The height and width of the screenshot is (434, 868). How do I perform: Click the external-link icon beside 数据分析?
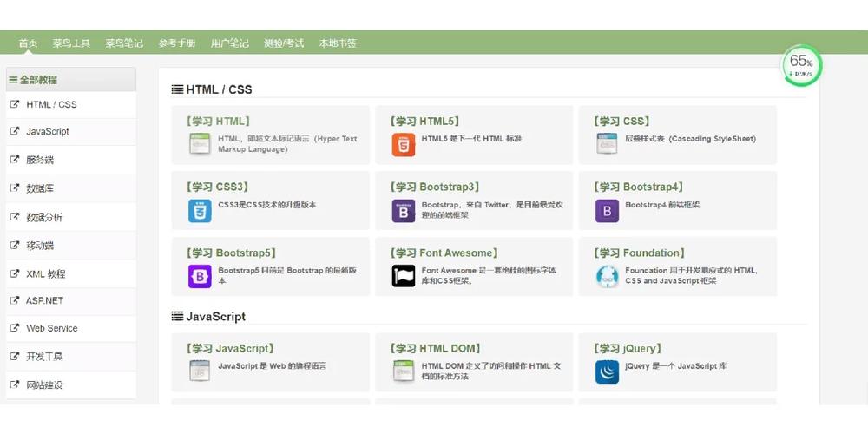click(15, 216)
